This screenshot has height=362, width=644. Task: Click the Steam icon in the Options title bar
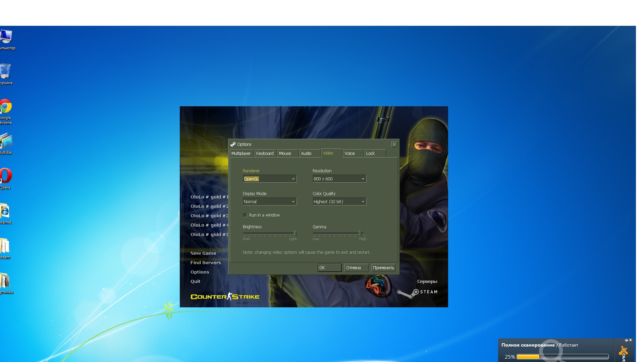[233, 144]
